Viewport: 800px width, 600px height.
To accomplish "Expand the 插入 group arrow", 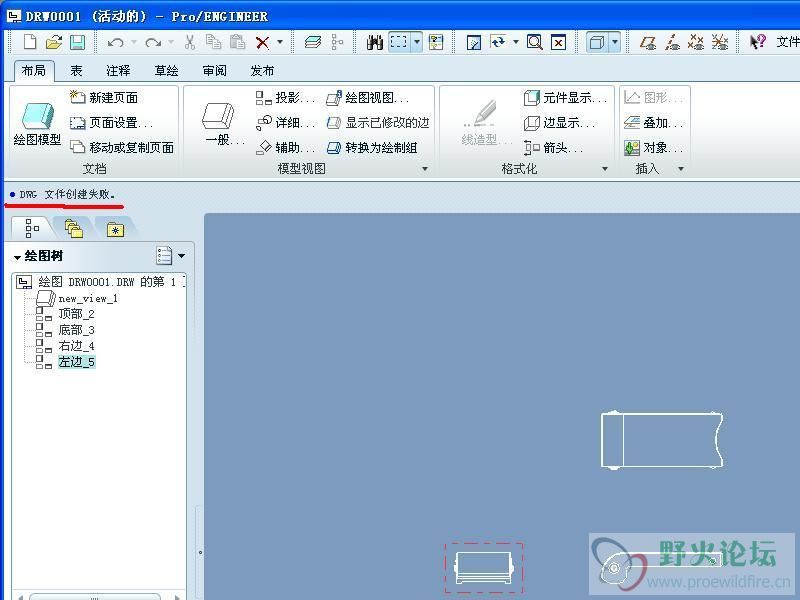I will click(681, 169).
